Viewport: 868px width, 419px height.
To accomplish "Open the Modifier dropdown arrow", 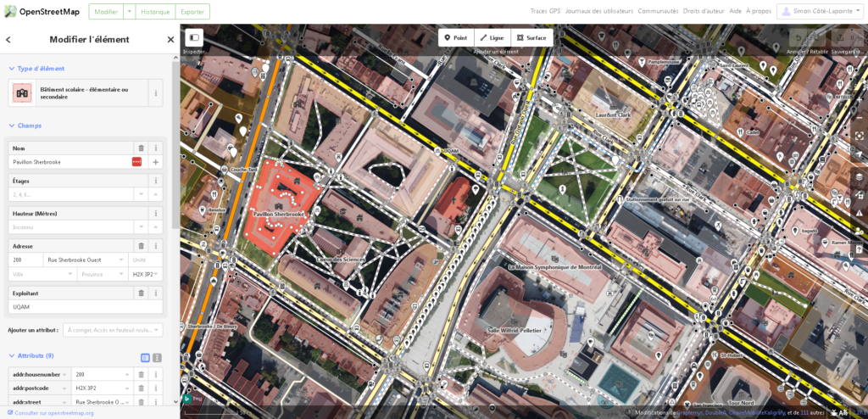I will (x=129, y=11).
